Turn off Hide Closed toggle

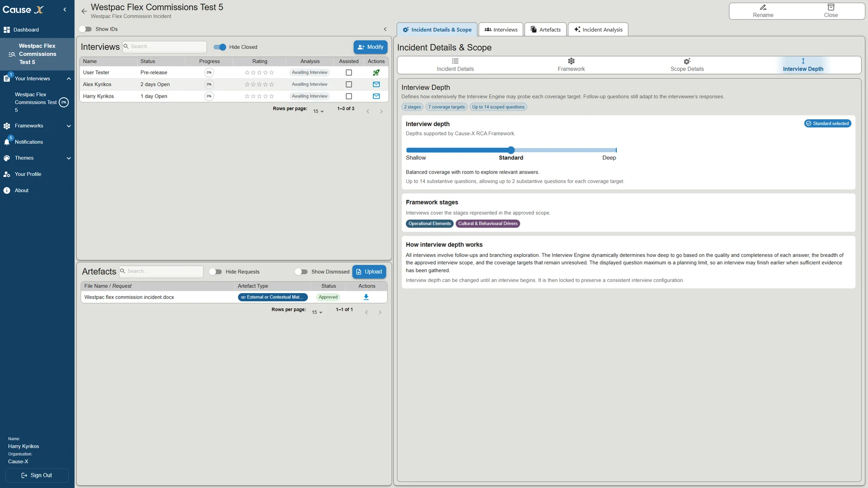(220, 47)
